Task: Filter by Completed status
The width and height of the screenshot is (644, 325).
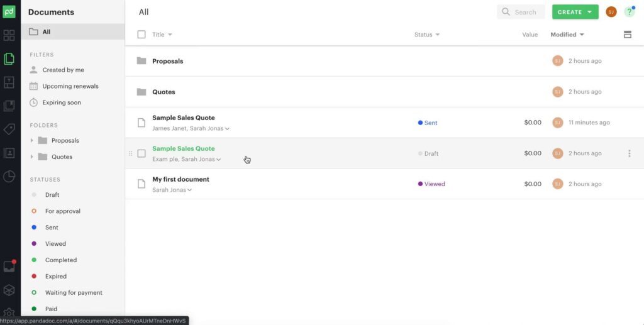Action: [x=60, y=260]
